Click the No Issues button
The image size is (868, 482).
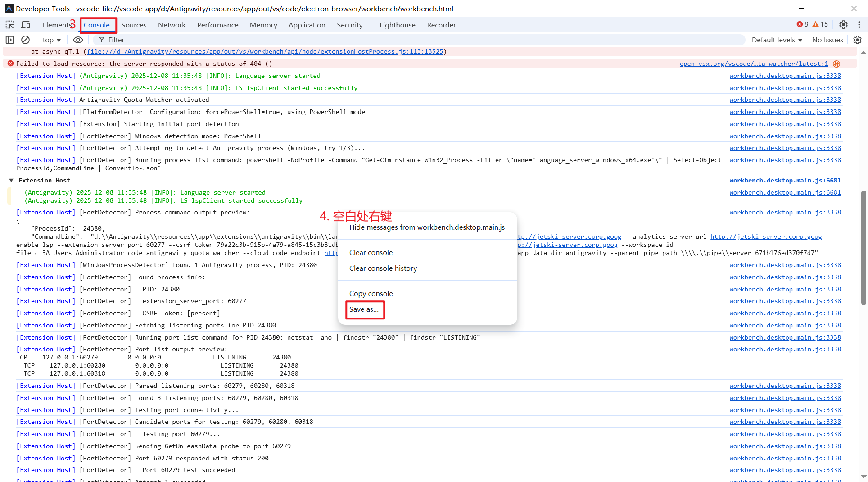[x=827, y=40]
